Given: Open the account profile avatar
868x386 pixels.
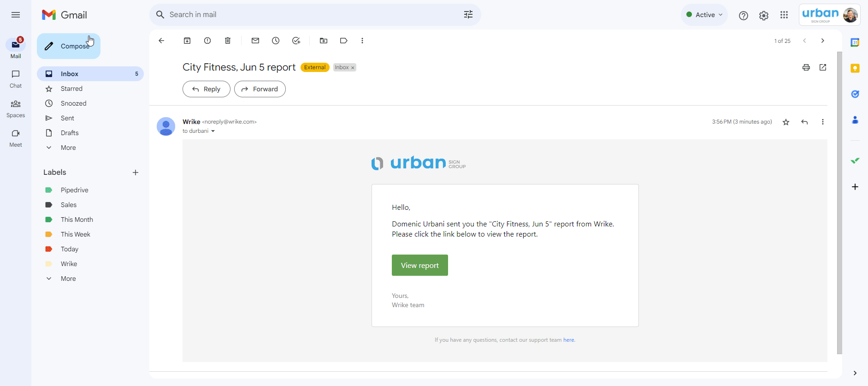Looking at the screenshot, I should click(850, 15).
